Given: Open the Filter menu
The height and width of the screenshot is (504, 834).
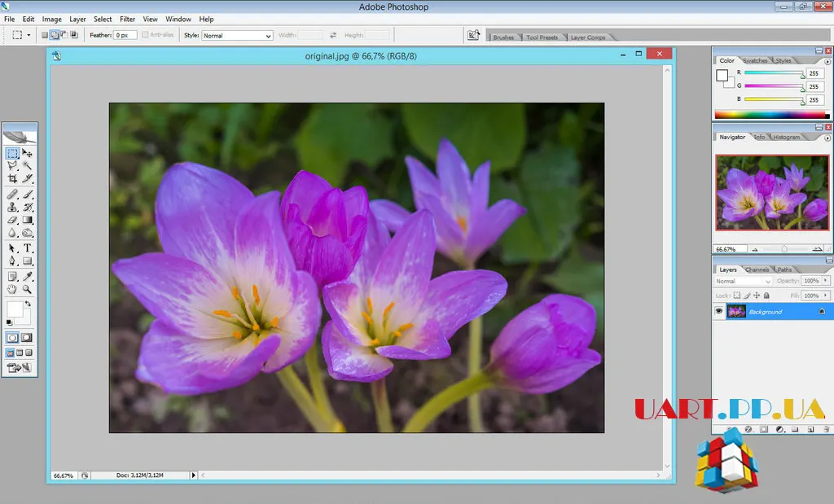Looking at the screenshot, I should coord(127,19).
